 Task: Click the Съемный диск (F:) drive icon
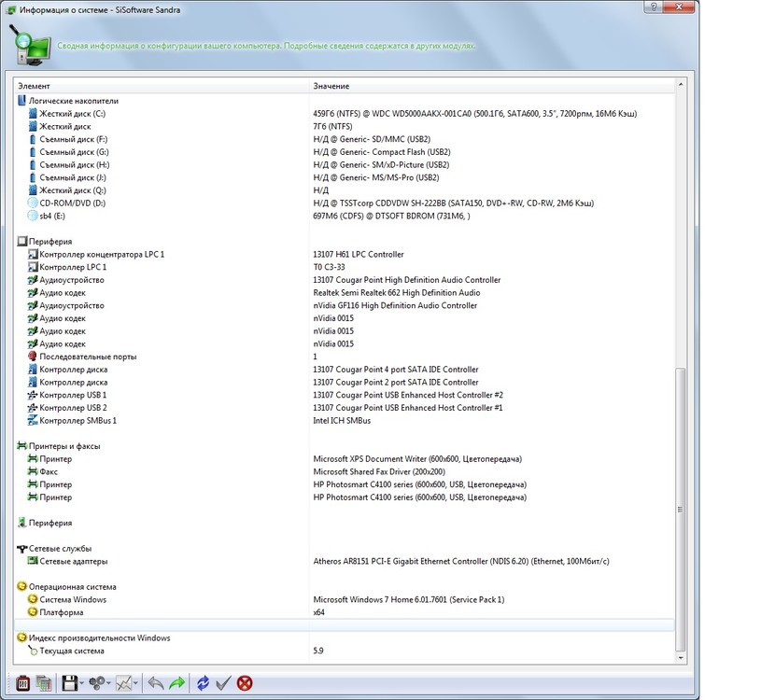coord(33,139)
